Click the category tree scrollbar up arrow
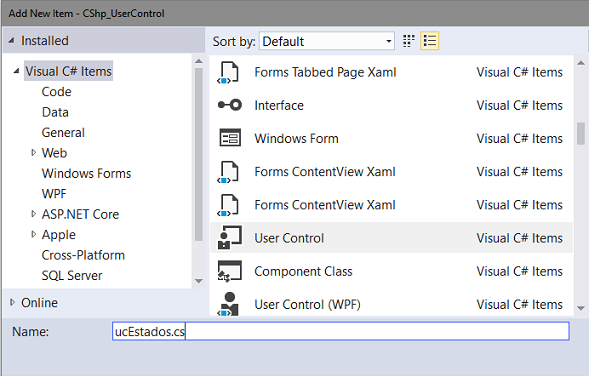The image size is (589, 377). (x=199, y=61)
